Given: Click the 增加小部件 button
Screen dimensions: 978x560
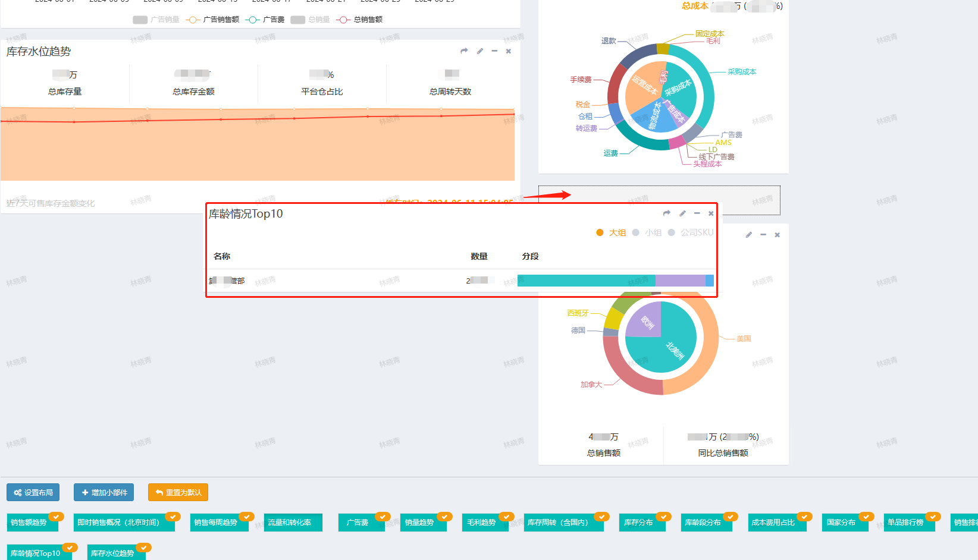Looking at the screenshot, I should [104, 492].
